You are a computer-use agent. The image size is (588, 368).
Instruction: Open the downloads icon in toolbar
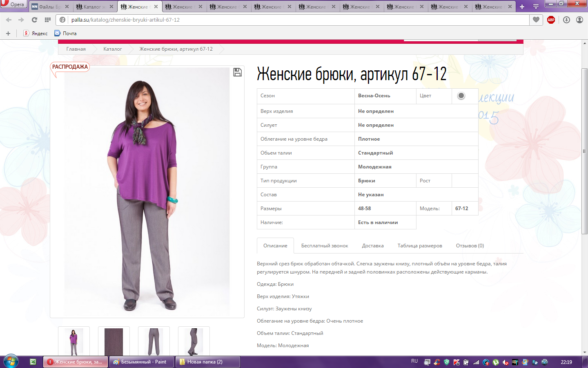tap(566, 20)
